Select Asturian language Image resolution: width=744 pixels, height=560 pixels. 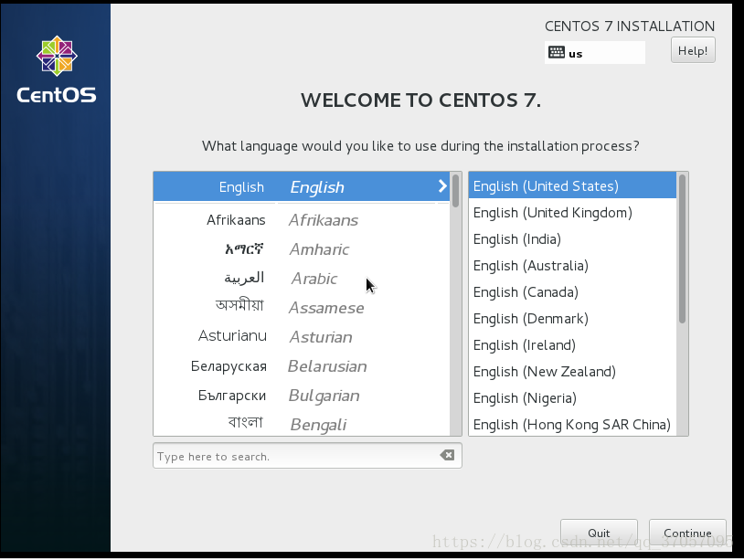pos(302,337)
